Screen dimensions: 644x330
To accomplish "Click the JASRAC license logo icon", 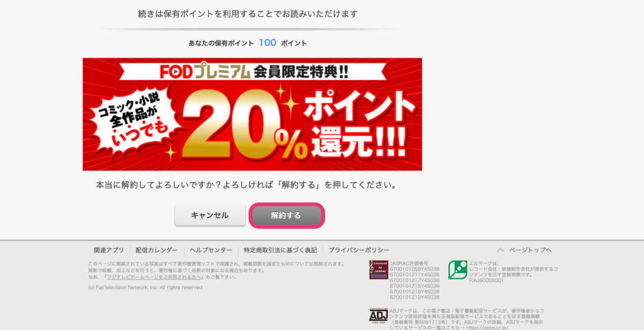I will [378, 270].
